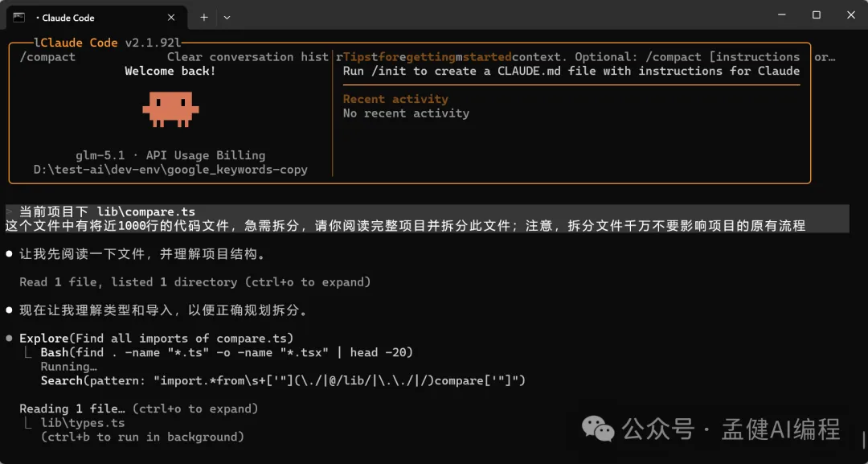Close the Claude Code tab

point(171,17)
